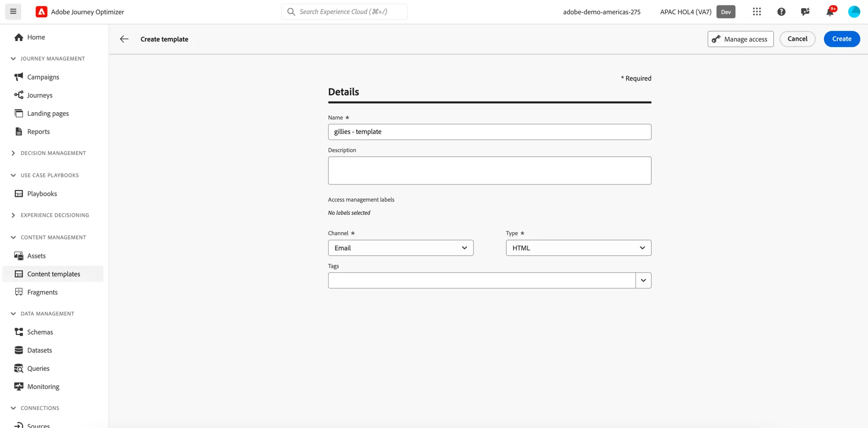Click the Fragments icon
The height and width of the screenshot is (428, 868).
[x=19, y=292]
